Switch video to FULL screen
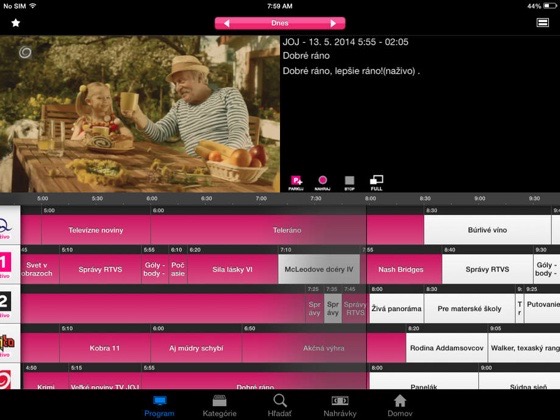This screenshot has width=560, height=420. (376, 183)
